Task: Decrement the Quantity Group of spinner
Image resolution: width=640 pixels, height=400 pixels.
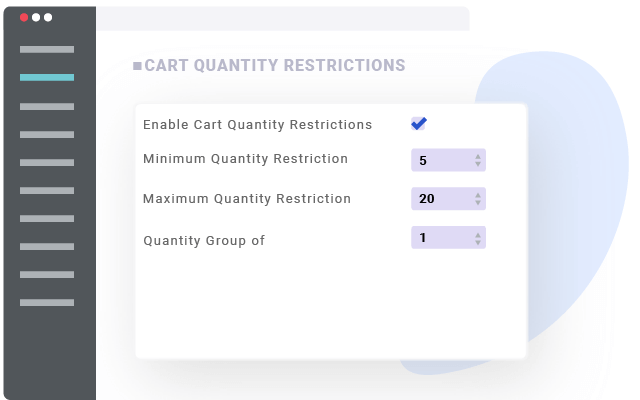Action: point(478,242)
